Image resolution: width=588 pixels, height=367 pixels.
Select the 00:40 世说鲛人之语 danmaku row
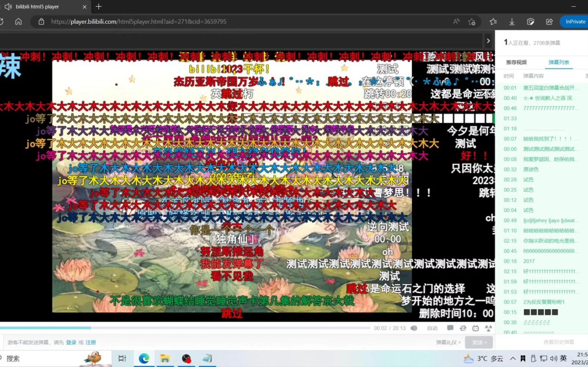tap(541, 98)
